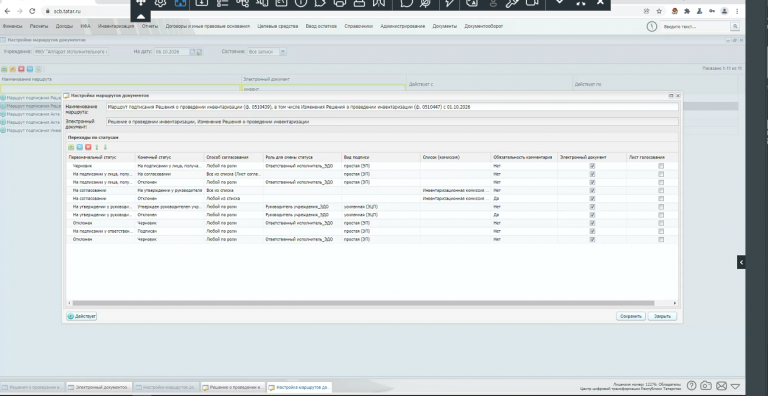The image size is (768, 396).
Task: Click the blue icon in route list toolbar
Action: pos(30,69)
